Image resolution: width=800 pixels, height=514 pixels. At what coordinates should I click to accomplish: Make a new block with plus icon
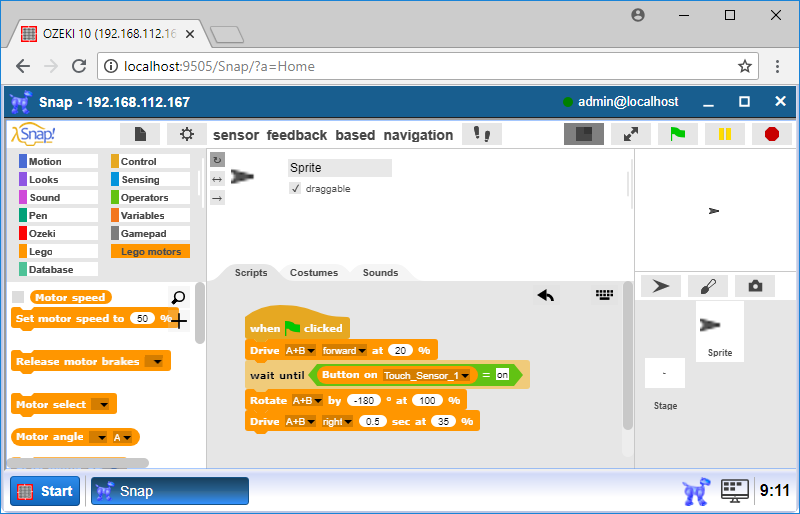point(179,321)
